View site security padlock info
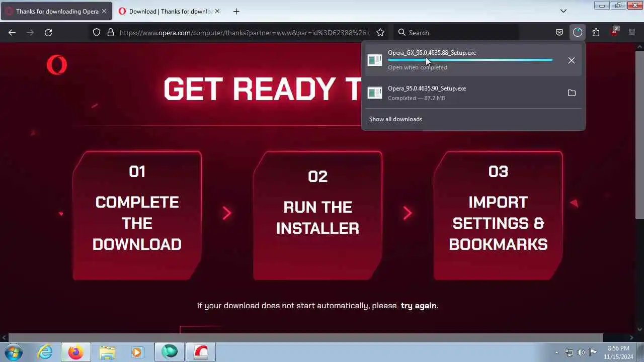This screenshot has width=644, height=362. (111, 32)
